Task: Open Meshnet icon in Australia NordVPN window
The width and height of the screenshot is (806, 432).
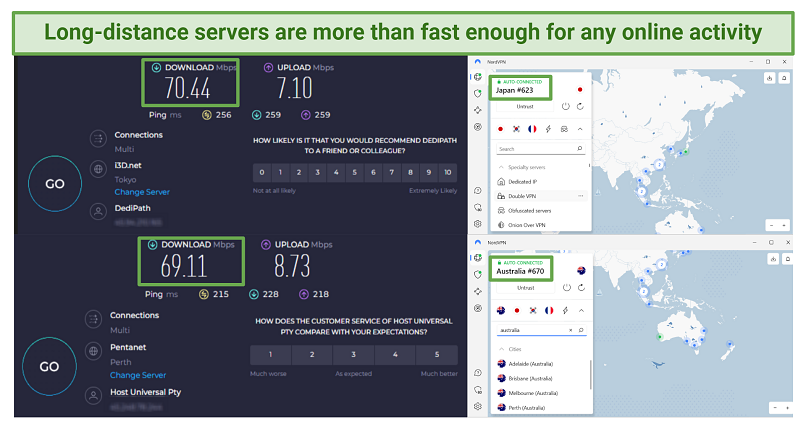Action: pos(478,292)
